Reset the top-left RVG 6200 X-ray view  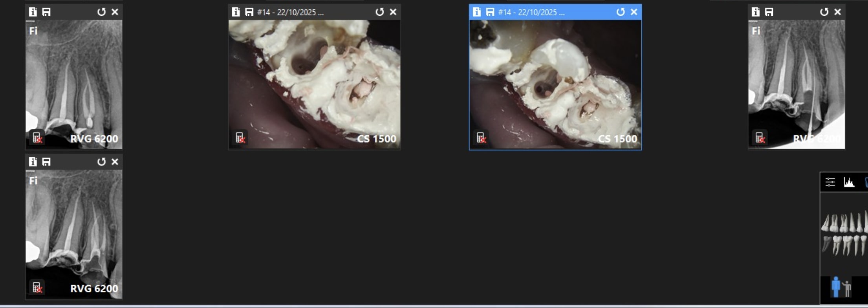(x=101, y=12)
